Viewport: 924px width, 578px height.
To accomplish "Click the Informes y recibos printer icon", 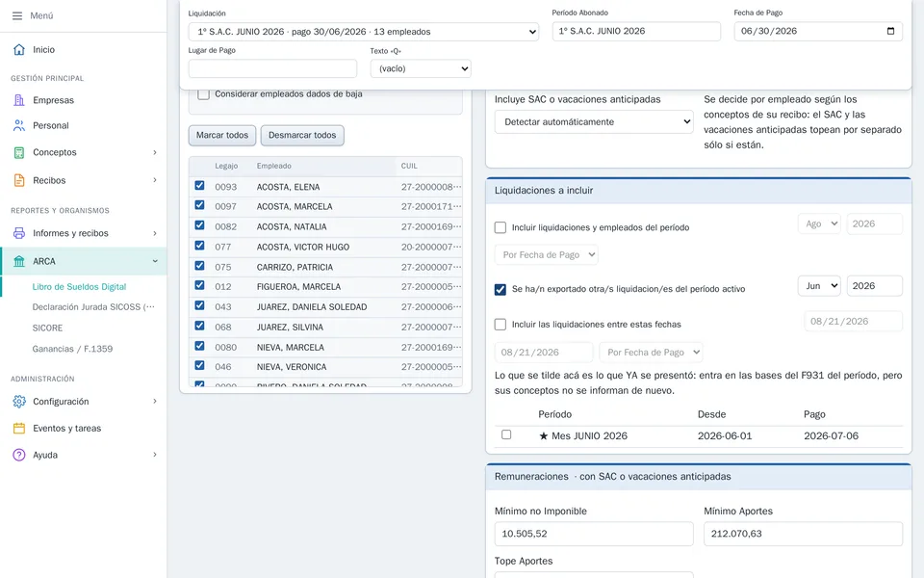I will point(19,233).
